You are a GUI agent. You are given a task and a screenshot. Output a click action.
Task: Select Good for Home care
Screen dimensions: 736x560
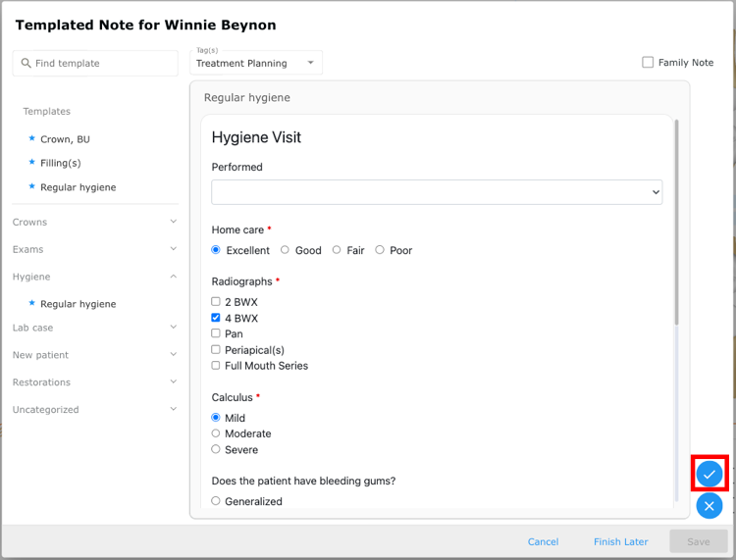coord(285,250)
